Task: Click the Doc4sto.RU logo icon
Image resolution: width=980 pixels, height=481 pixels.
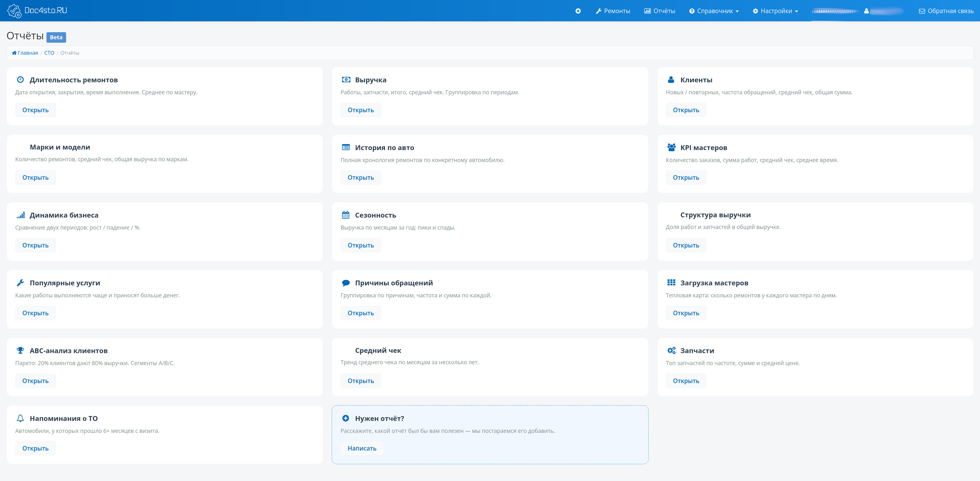Action: pos(15,11)
